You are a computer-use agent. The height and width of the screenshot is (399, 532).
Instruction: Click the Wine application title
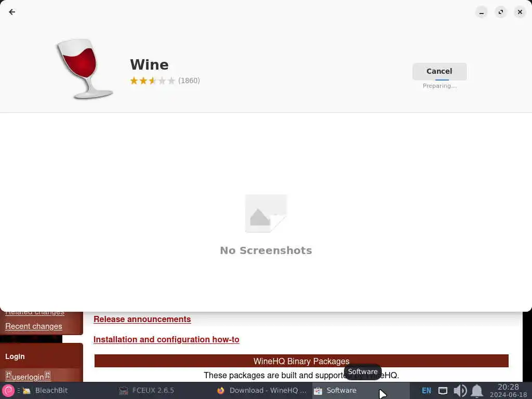(x=149, y=65)
